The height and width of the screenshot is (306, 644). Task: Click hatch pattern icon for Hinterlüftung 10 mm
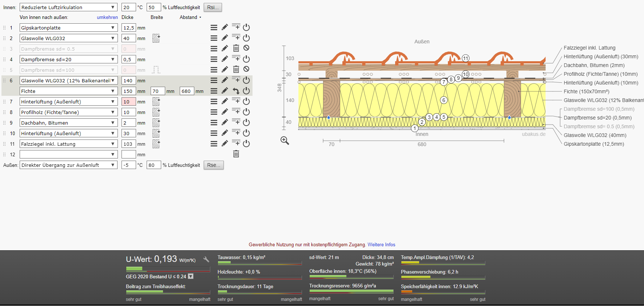[156, 102]
